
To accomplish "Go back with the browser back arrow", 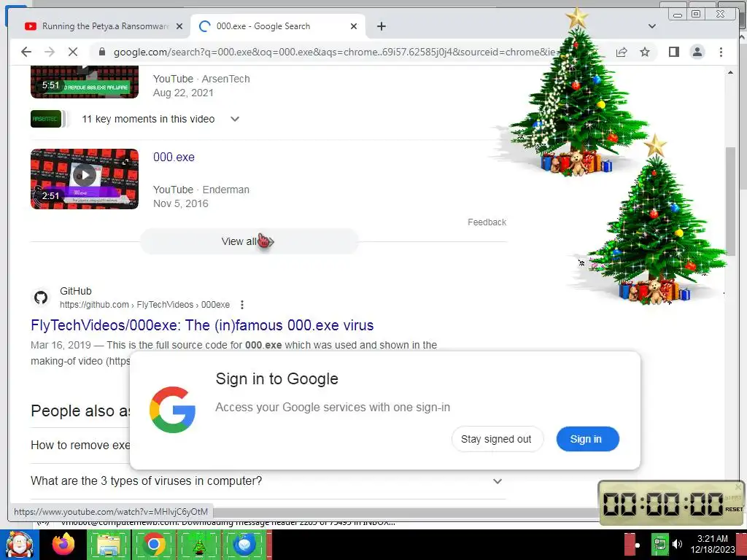I will pos(26,52).
